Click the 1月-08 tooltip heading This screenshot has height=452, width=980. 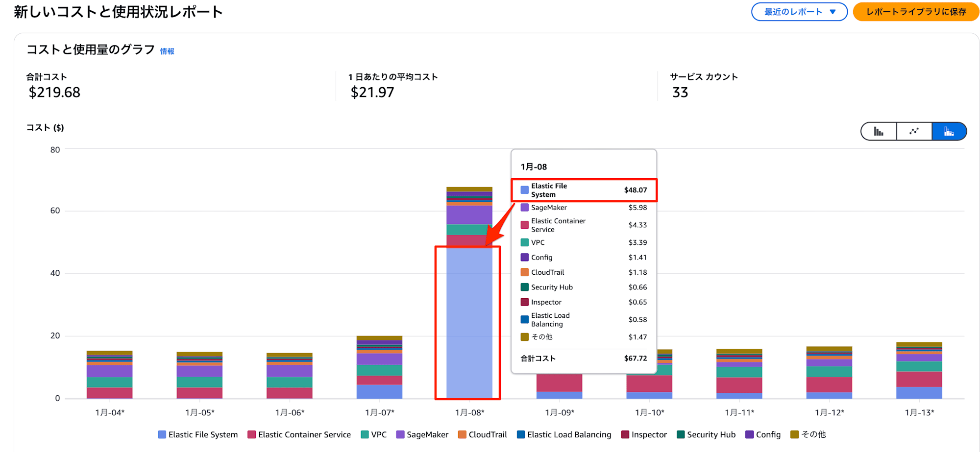point(534,167)
